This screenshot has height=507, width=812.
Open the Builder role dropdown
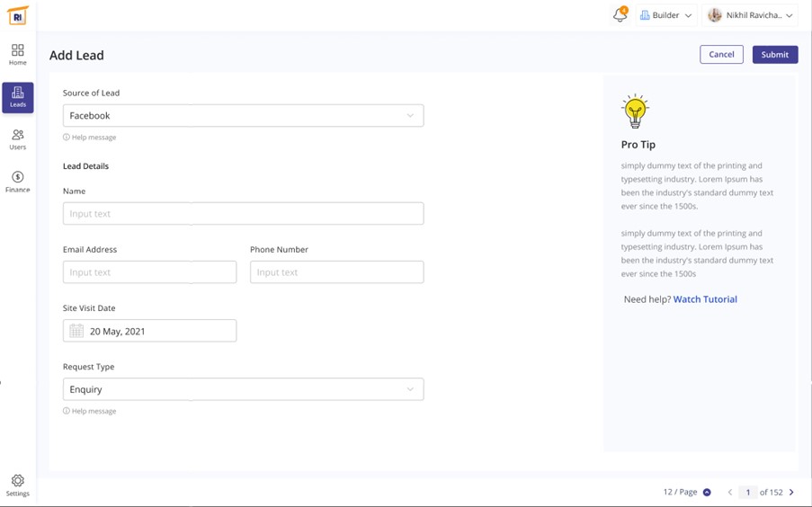pos(665,15)
